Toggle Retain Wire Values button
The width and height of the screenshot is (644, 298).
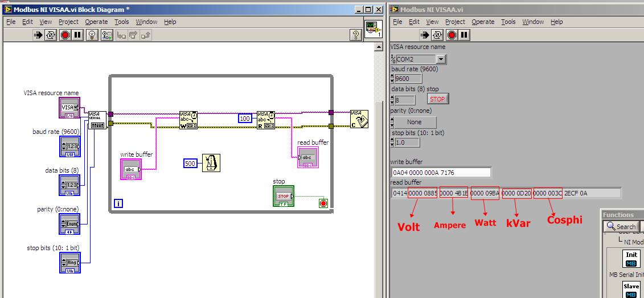coord(107,35)
